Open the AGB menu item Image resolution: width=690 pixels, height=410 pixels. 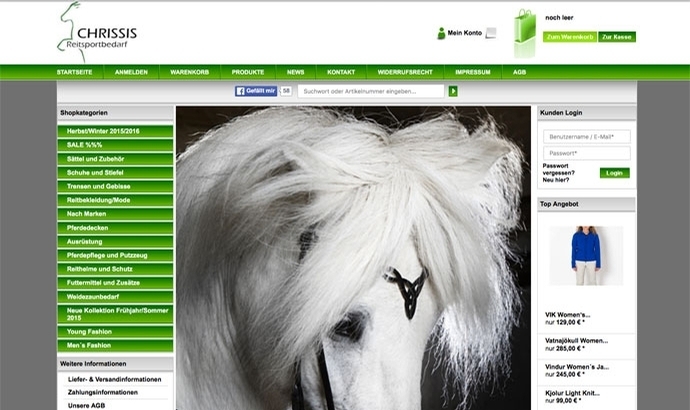tap(519, 72)
